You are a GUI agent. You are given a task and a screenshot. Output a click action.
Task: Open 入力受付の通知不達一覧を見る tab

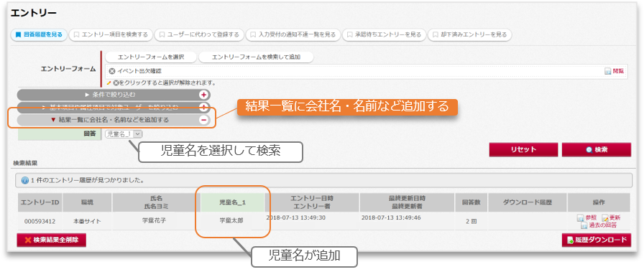[293, 35]
